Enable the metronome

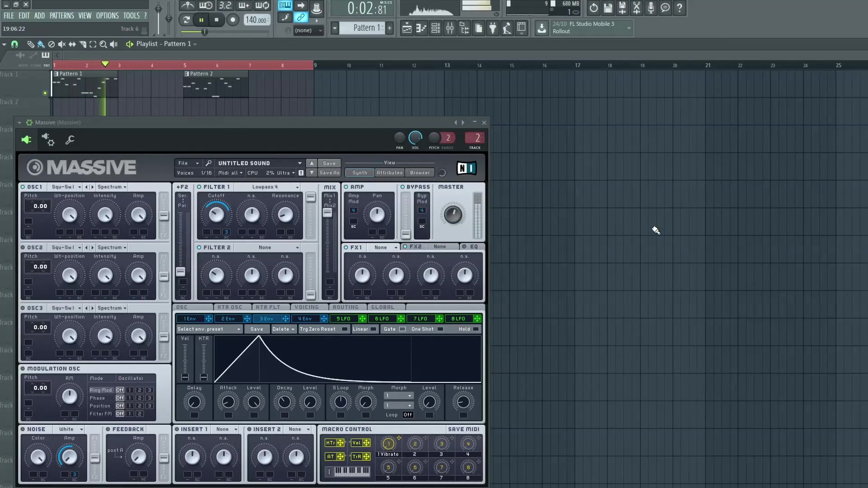pos(188,6)
